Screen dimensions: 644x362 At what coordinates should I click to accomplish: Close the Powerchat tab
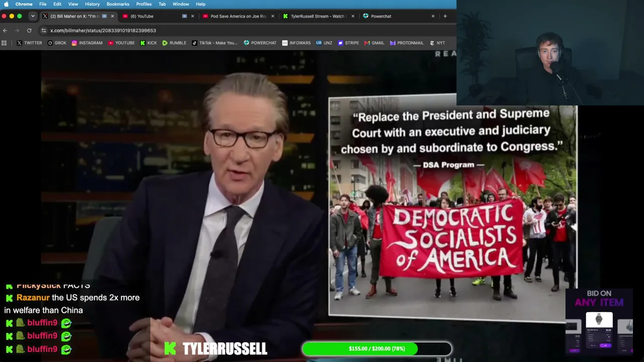pyautogui.click(x=433, y=16)
